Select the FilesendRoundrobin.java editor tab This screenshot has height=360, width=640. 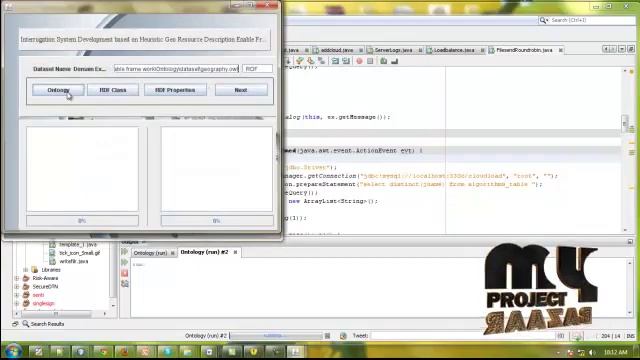click(x=524, y=50)
